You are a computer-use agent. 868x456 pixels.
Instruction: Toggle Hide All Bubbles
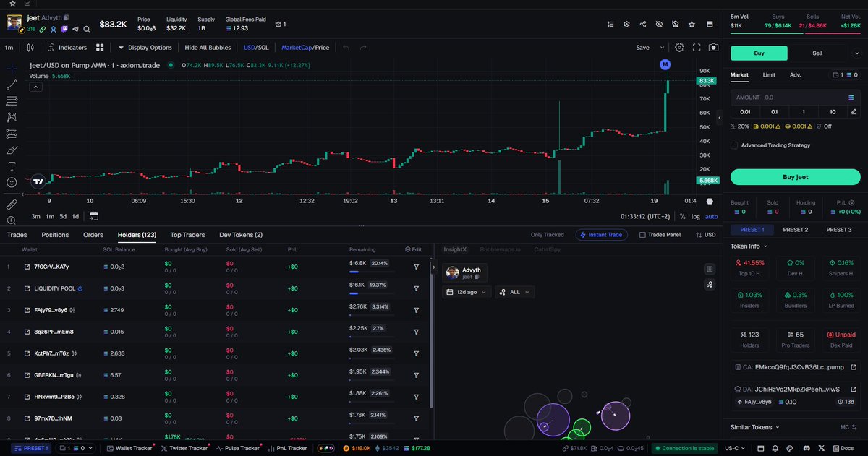208,48
